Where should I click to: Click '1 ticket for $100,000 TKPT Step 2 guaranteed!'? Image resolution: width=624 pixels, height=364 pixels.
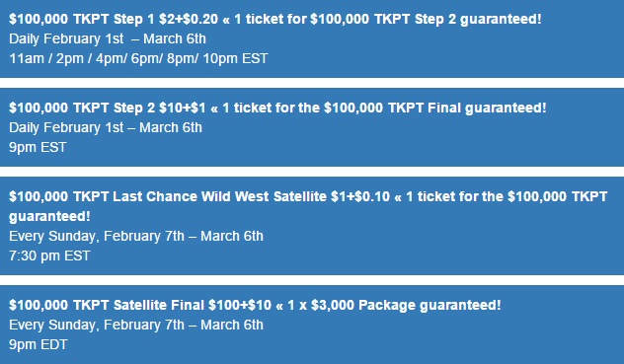tap(388, 19)
